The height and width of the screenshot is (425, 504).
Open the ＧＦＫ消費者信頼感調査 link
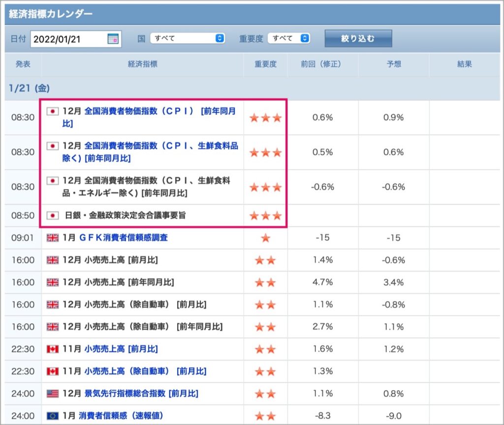pyautogui.click(x=124, y=238)
